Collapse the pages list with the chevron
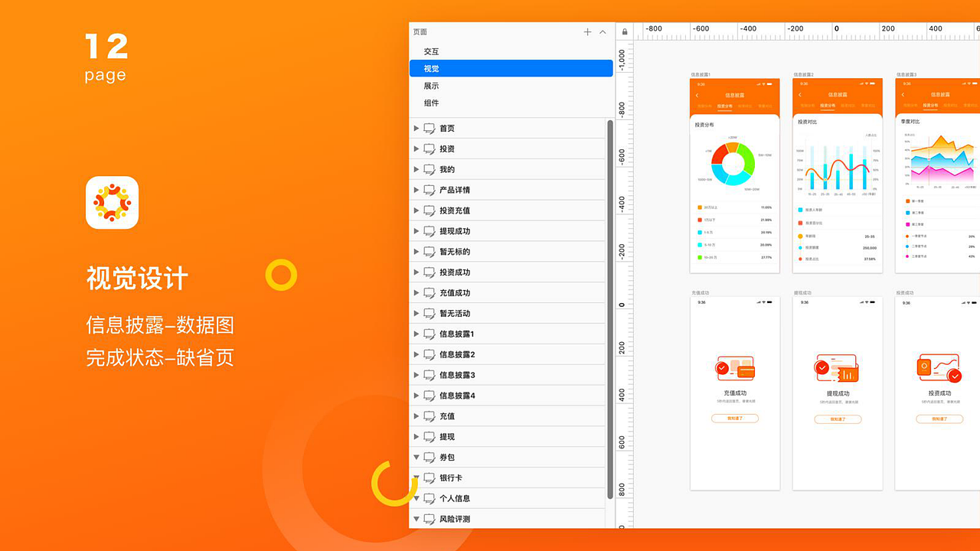Image resolution: width=980 pixels, height=551 pixels. [x=603, y=32]
